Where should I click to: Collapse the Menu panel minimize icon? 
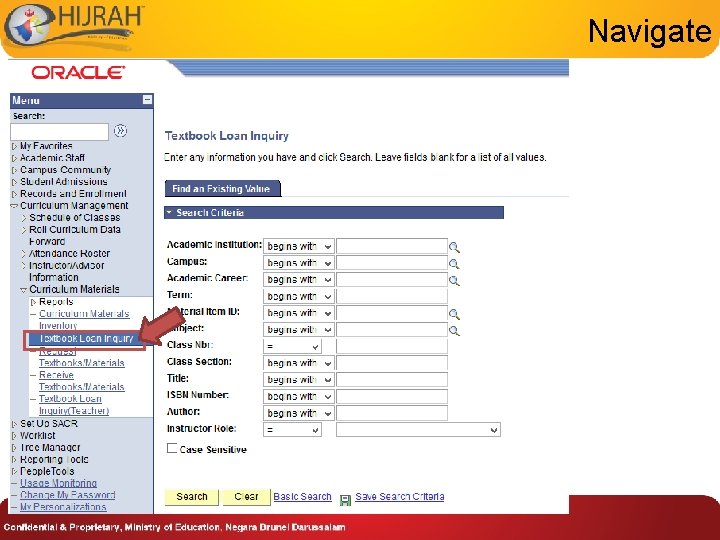pyautogui.click(x=147, y=100)
